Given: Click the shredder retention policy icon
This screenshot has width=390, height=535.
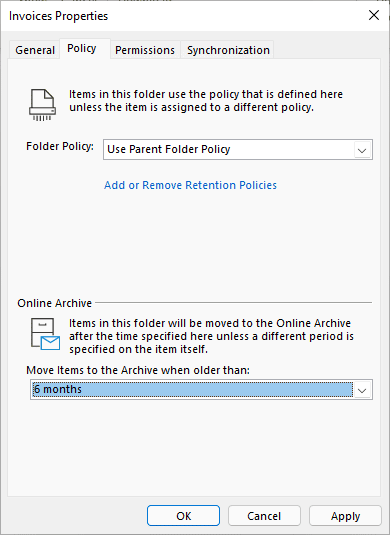Looking at the screenshot, I should pyautogui.click(x=43, y=105).
